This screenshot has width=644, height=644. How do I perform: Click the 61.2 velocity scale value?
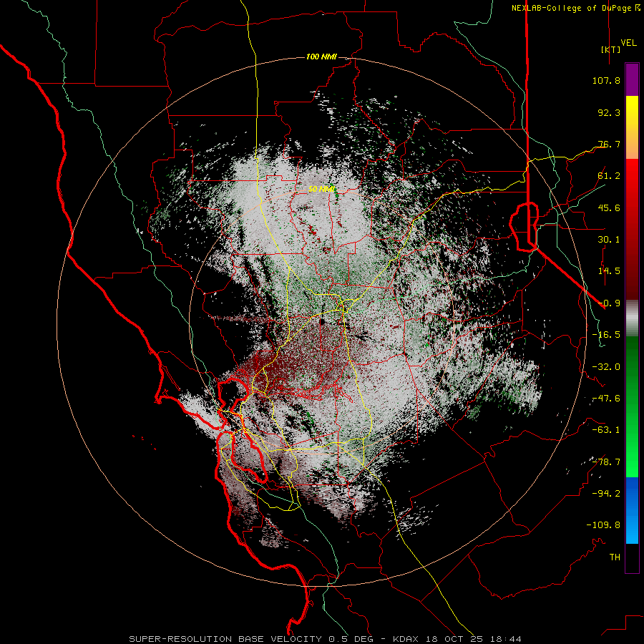[x=609, y=176]
